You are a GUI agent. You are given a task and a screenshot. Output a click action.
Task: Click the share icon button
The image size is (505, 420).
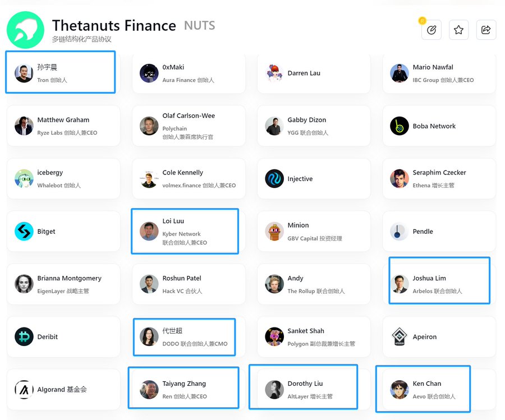click(x=486, y=30)
